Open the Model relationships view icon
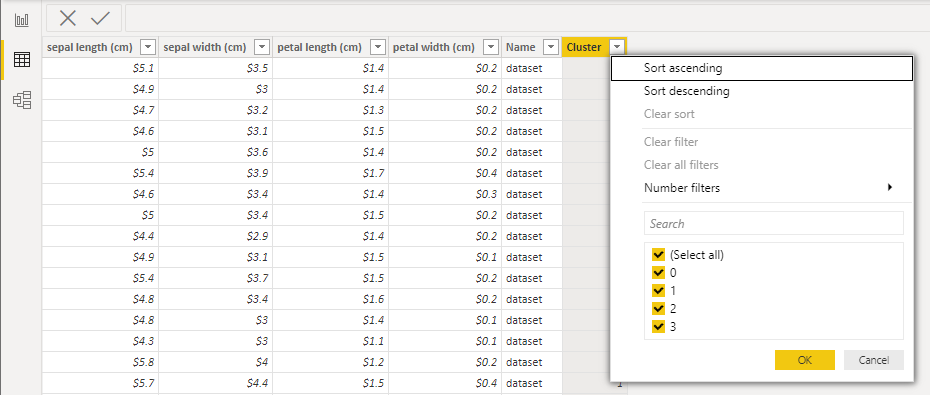Image resolution: width=930 pixels, height=395 pixels. pos(22,100)
